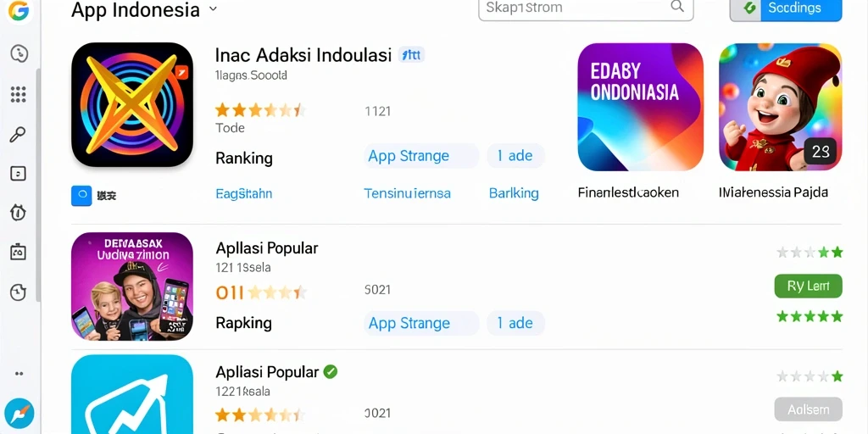Rate using the five green stars
Screen dimensions: 868x434
click(x=810, y=317)
